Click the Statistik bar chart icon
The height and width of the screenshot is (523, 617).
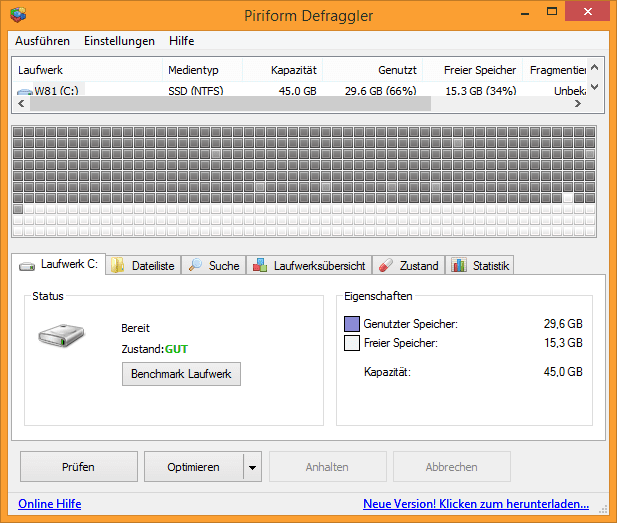[459, 265]
